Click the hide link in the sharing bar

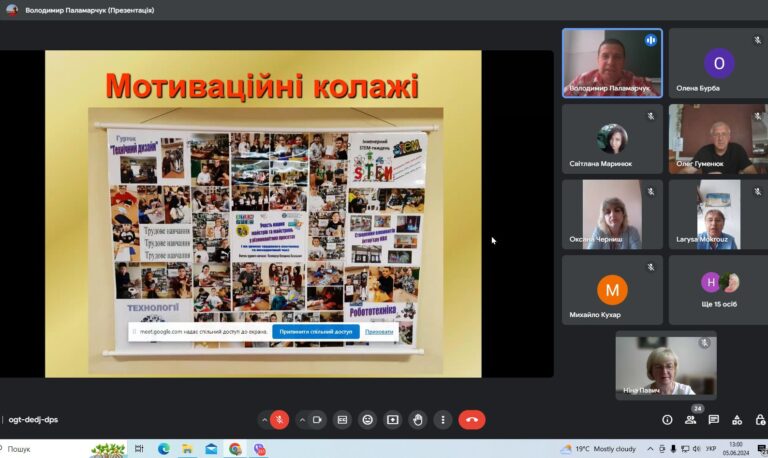tap(379, 332)
